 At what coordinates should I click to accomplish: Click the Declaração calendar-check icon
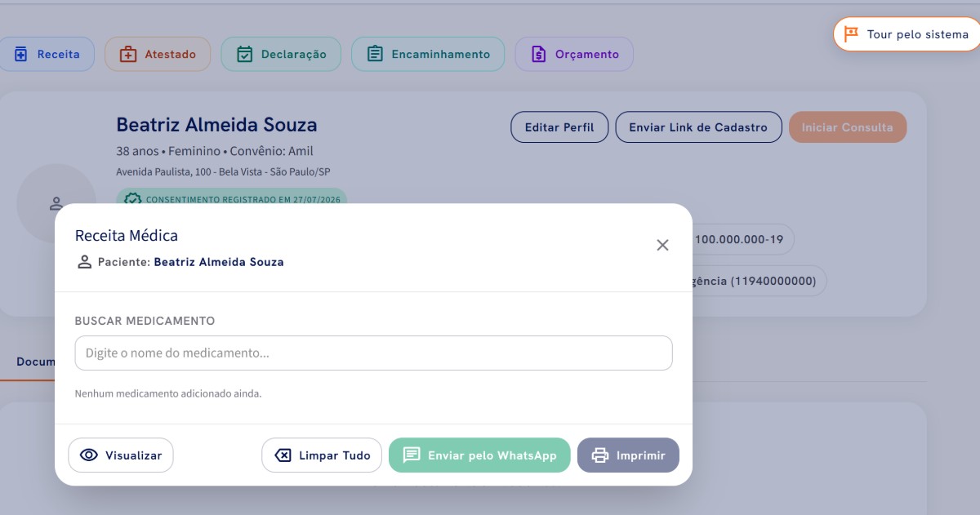pyautogui.click(x=244, y=54)
